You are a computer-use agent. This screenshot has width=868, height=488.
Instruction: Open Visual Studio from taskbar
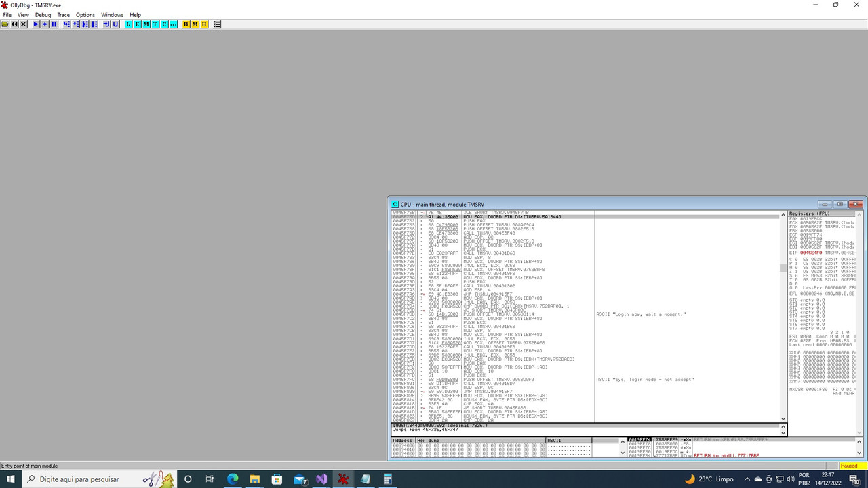(321, 479)
